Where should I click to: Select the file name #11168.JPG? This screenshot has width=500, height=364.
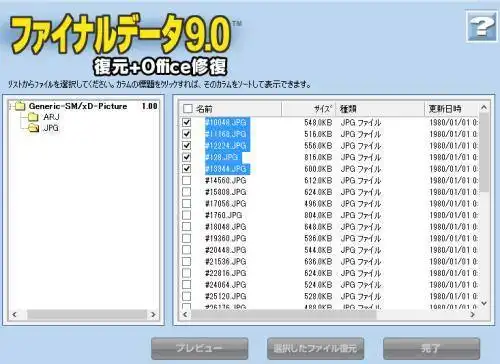click(226, 134)
